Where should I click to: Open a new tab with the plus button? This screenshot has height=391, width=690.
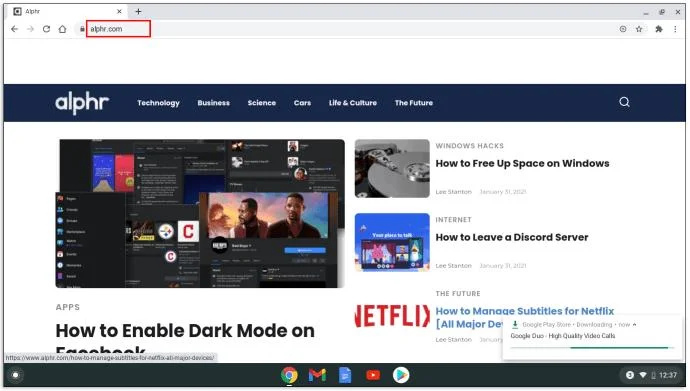(x=138, y=11)
